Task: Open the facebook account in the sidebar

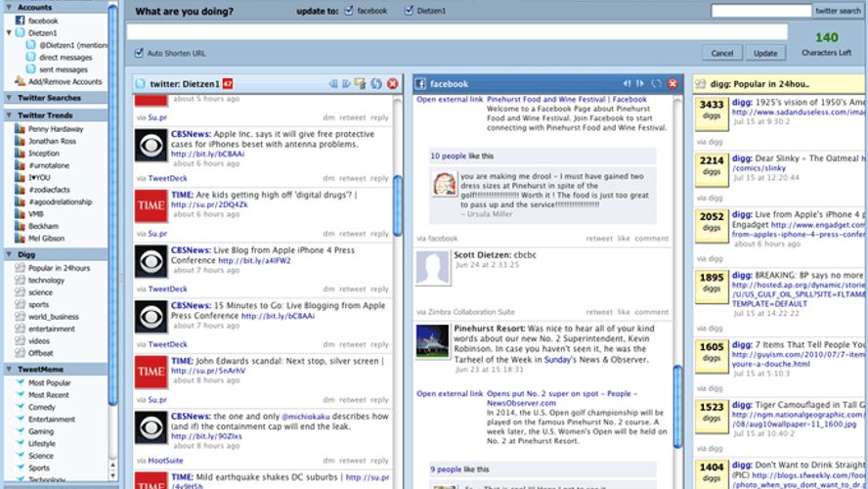Action: pyautogui.click(x=43, y=21)
